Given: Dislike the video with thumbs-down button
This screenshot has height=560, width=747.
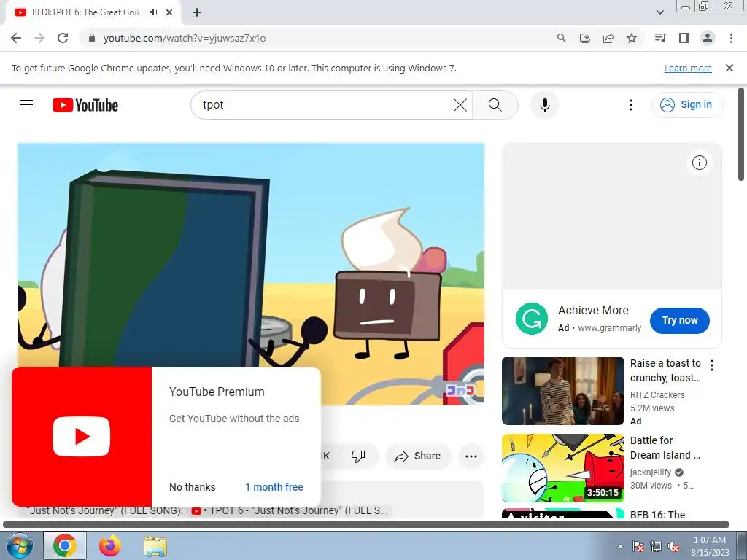Looking at the screenshot, I should pyautogui.click(x=358, y=456).
